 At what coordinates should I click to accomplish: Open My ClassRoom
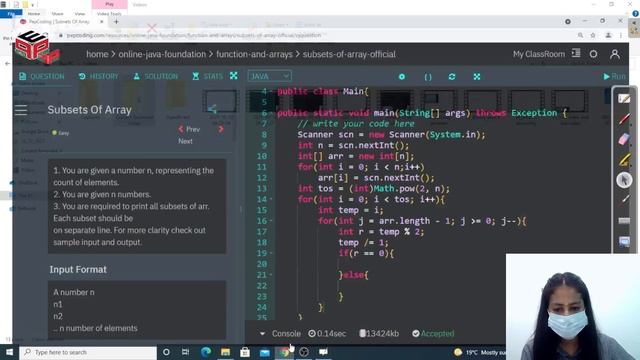tap(539, 54)
